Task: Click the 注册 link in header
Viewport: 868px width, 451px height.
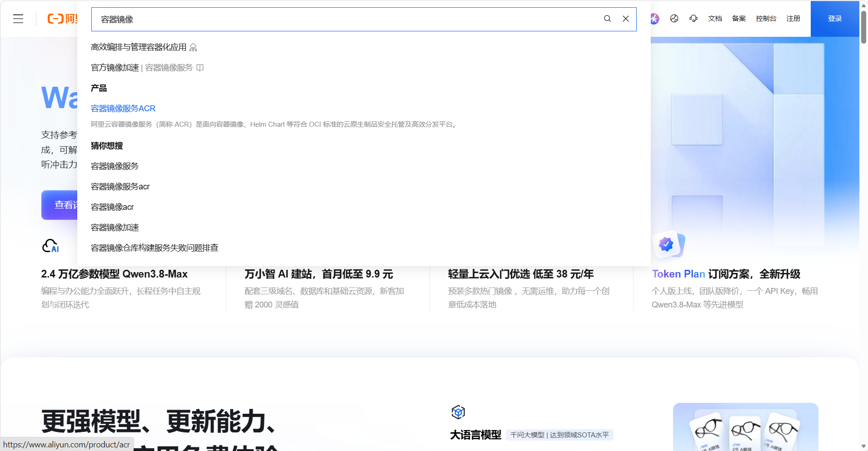Action: (x=793, y=19)
